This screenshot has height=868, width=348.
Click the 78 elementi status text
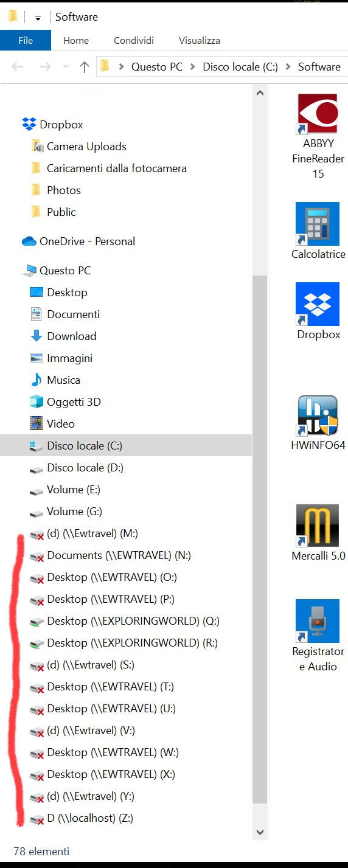41,852
